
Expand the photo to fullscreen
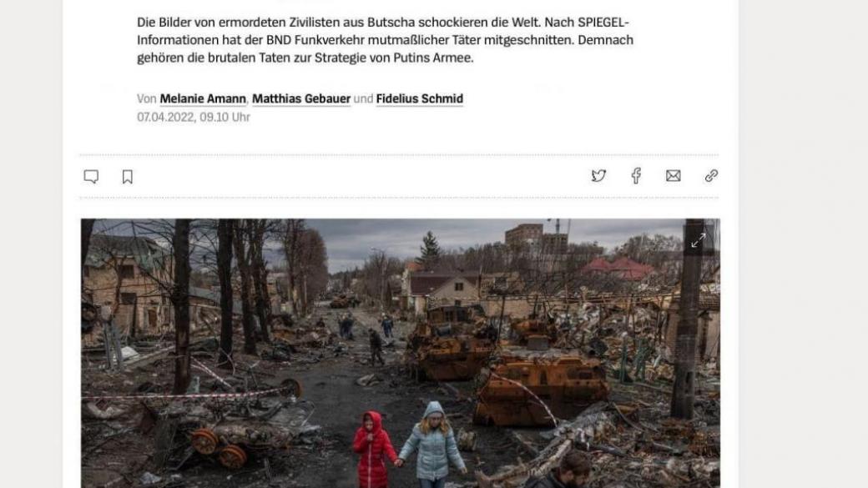point(698,241)
